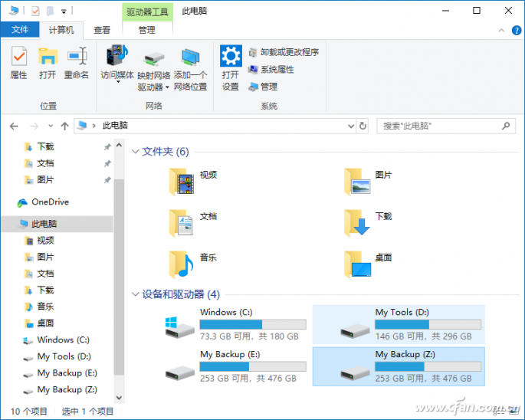525x420 pixels.
Task: Switch to the 管理 ribbon tab
Action: pos(147,30)
